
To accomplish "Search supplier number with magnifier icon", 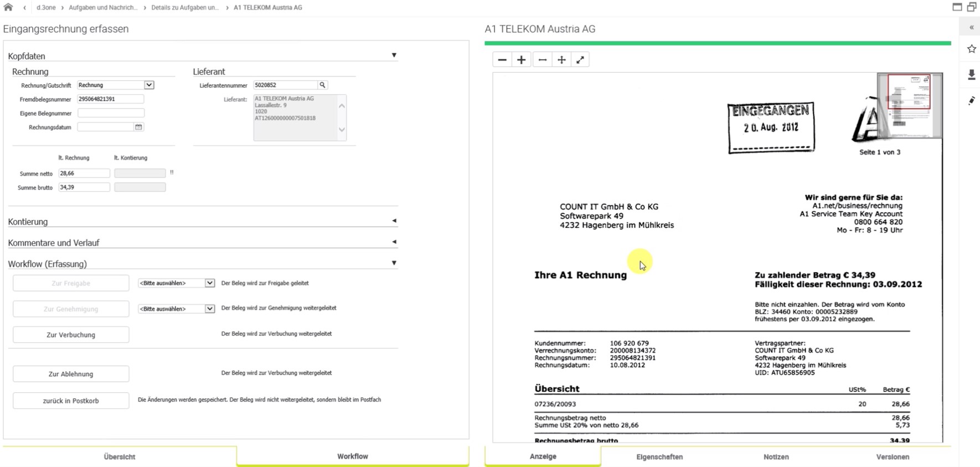I will point(322,85).
